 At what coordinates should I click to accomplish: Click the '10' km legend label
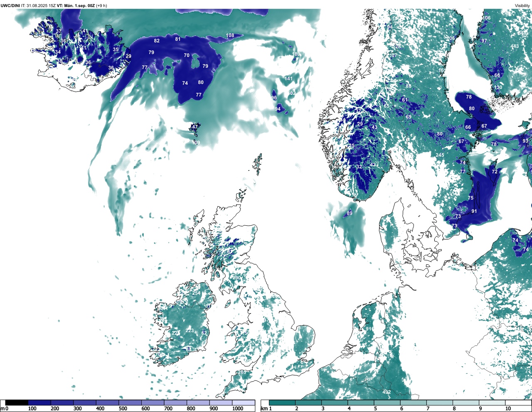point(508,409)
